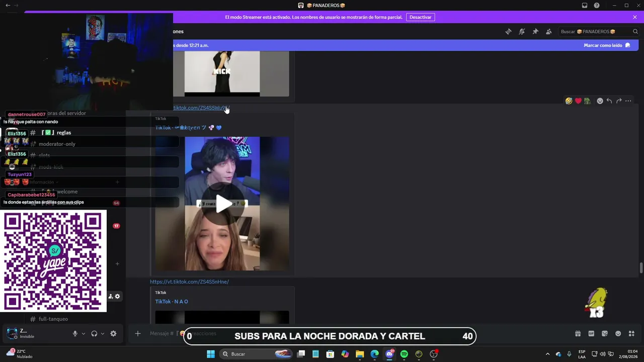Open the weather widget showing 22°C
Viewport: 644px width, 362px height.
pyautogui.click(x=20, y=354)
